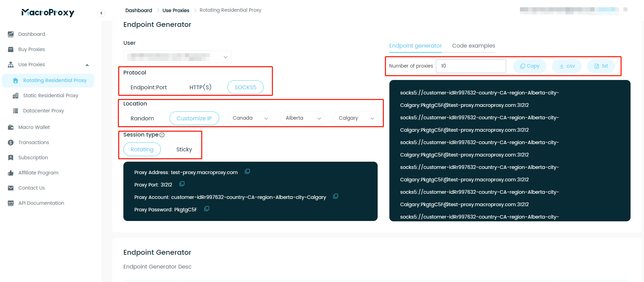Click the MacroProxy logo
644x282 pixels.
tap(48, 13)
